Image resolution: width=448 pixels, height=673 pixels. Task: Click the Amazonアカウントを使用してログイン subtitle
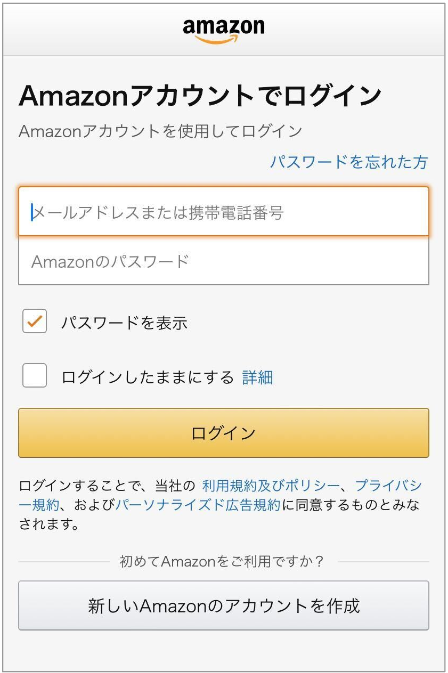click(x=160, y=131)
